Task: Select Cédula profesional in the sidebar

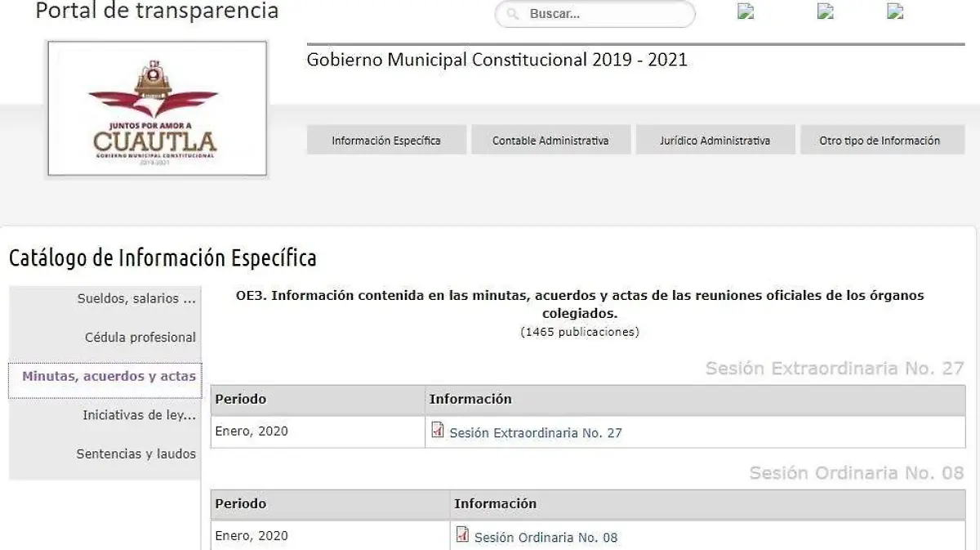Action: coord(140,338)
